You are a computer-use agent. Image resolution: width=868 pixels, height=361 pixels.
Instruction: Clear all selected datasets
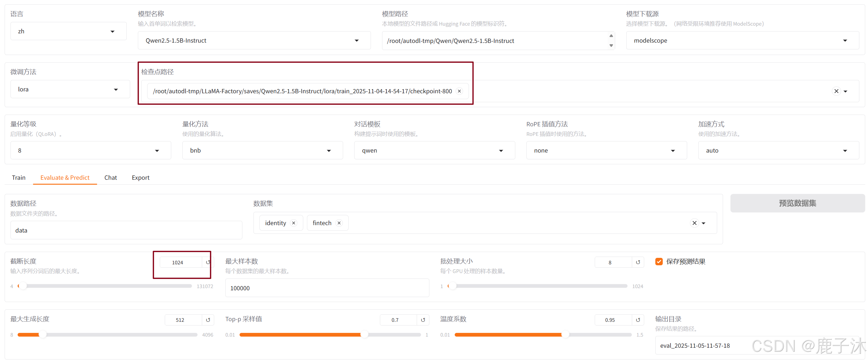(x=694, y=223)
